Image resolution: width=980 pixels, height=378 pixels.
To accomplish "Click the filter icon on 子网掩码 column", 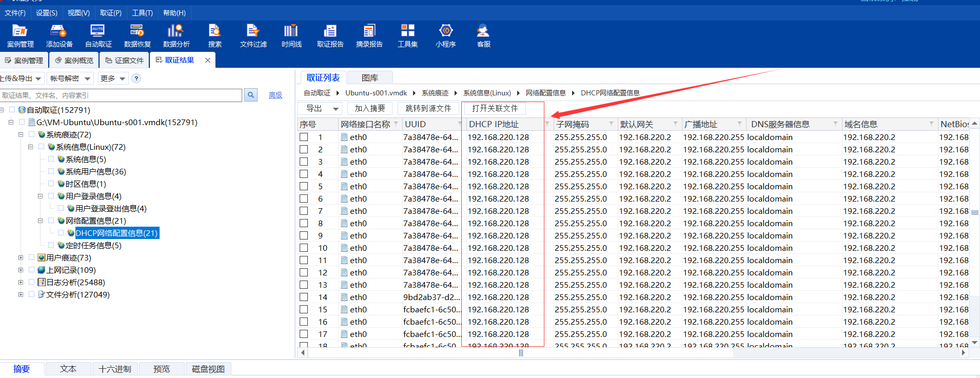I will coord(611,124).
